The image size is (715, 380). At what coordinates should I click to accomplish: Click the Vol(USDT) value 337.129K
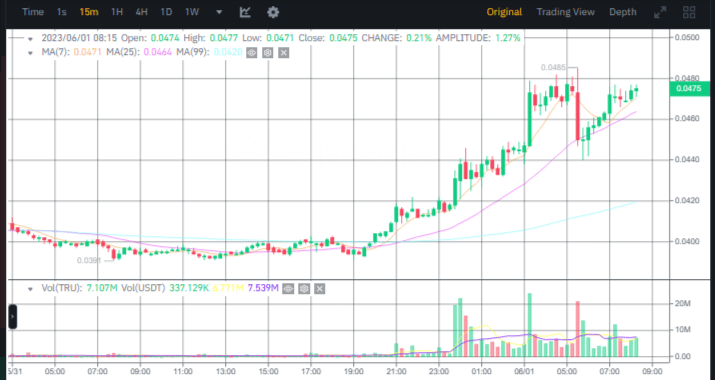click(189, 288)
